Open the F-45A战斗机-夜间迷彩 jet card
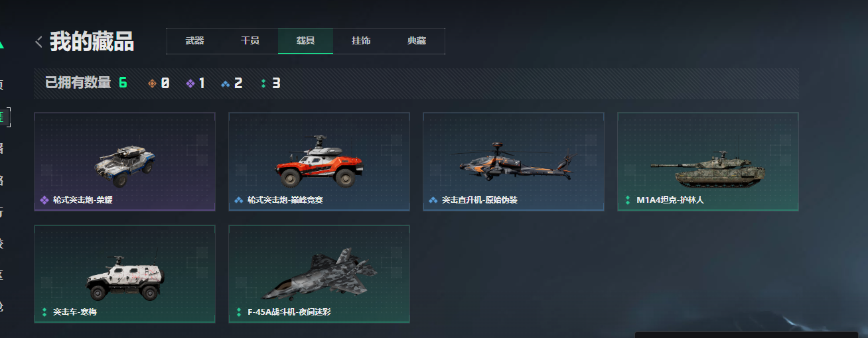 tap(319, 274)
